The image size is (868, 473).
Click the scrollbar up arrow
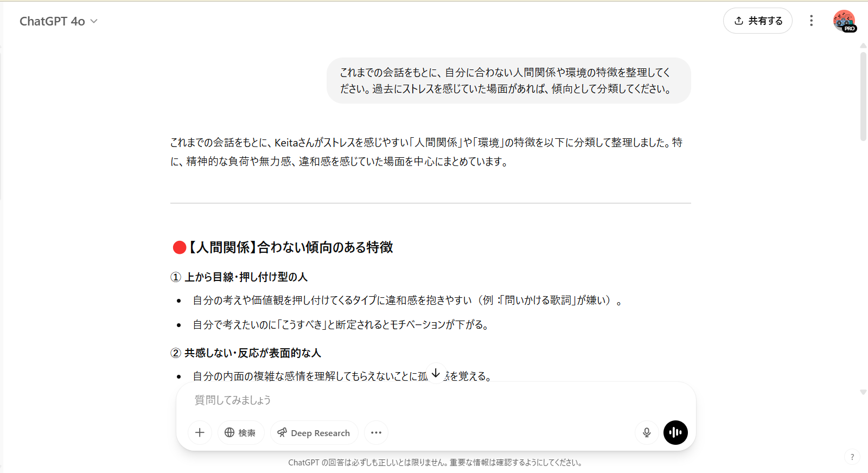863,46
